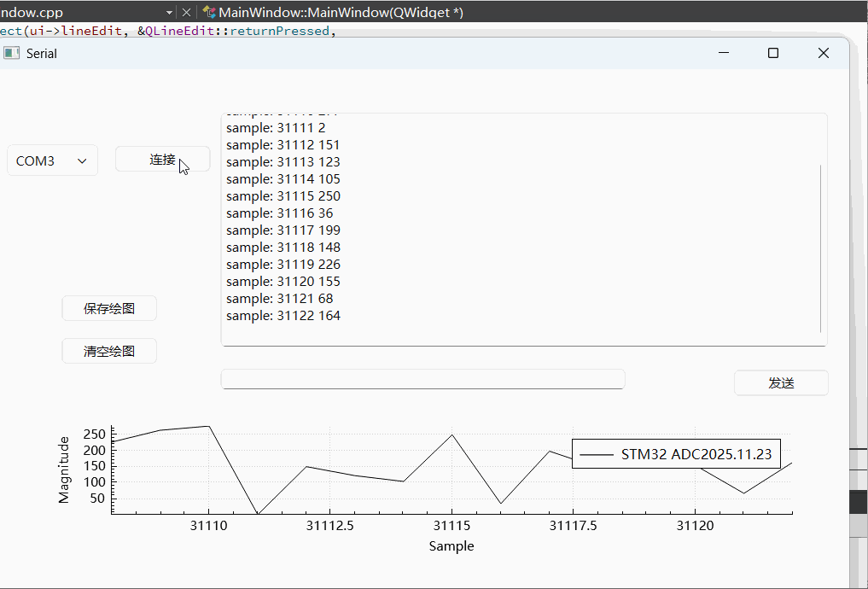Click the 31112.5 x-axis tick label
The image size is (868, 589).
pyautogui.click(x=330, y=526)
